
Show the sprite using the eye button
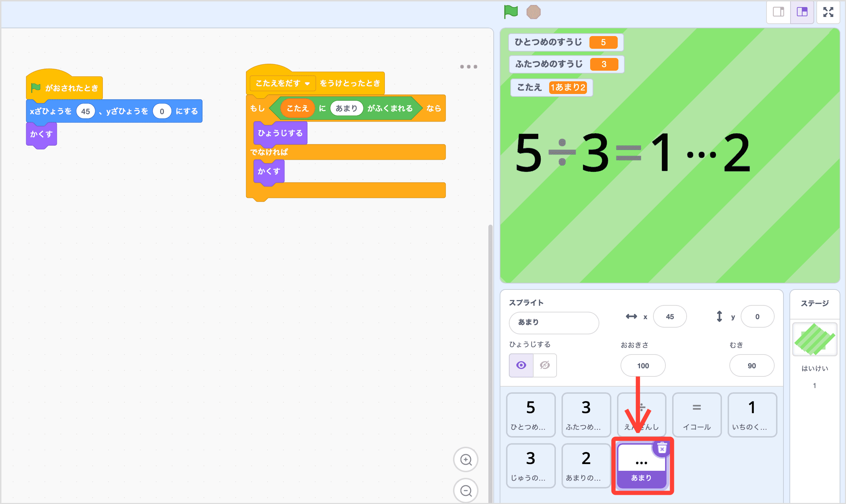pyautogui.click(x=521, y=365)
